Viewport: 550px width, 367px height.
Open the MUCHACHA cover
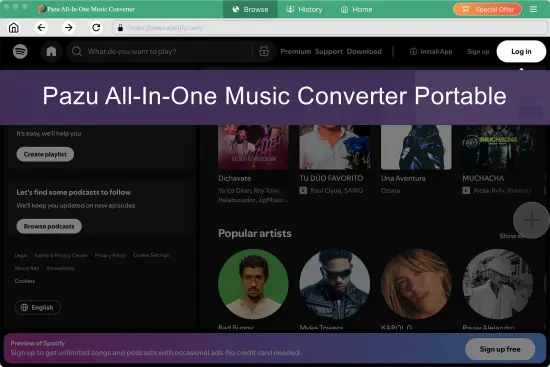click(x=498, y=147)
